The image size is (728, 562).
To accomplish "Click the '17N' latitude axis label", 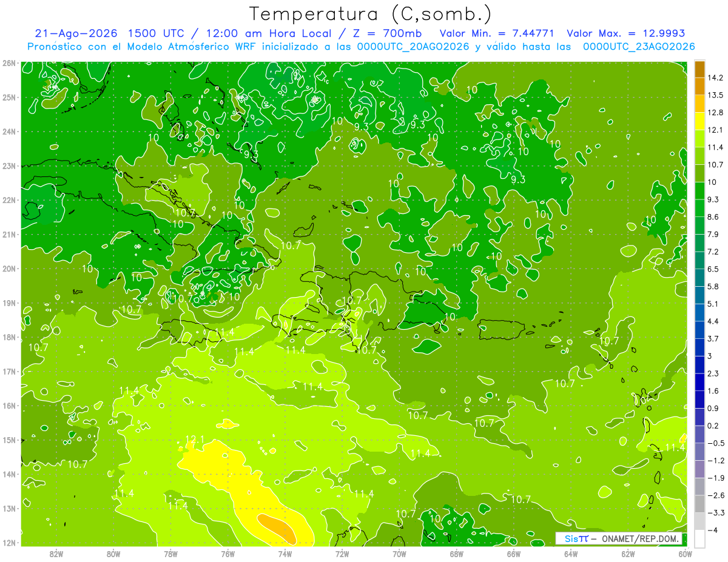I will (x=8, y=371).
